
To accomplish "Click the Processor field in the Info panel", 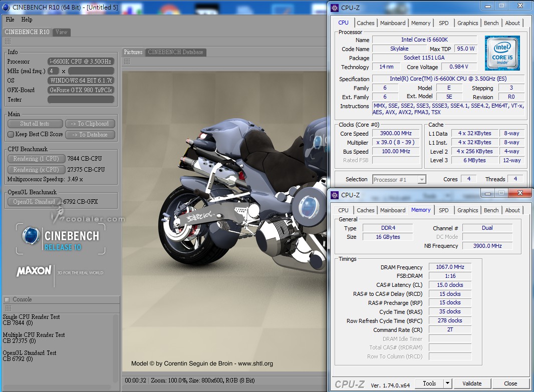I will pos(81,62).
